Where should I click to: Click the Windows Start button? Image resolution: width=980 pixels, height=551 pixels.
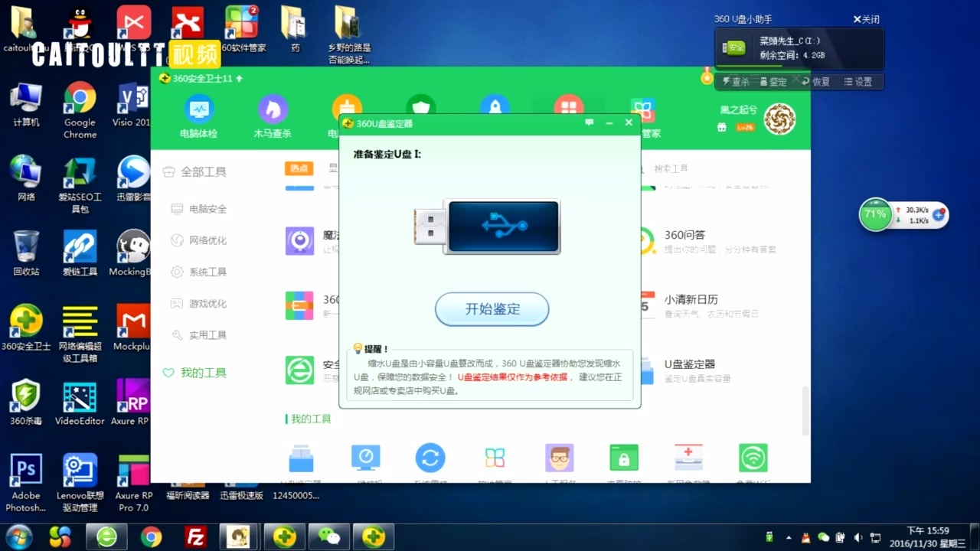click(x=18, y=536)
